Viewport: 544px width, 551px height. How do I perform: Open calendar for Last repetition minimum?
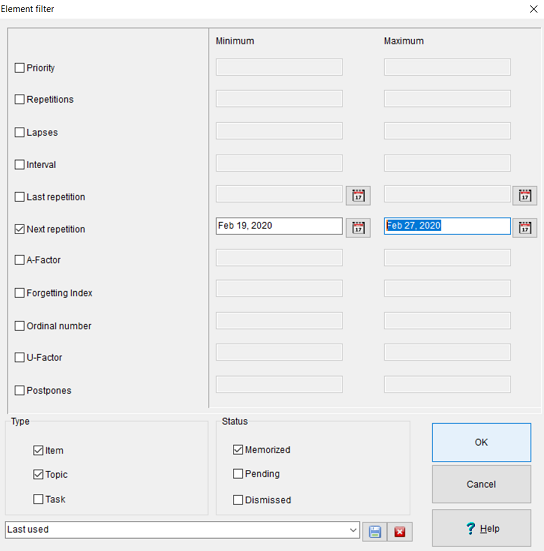coord(358,196)
